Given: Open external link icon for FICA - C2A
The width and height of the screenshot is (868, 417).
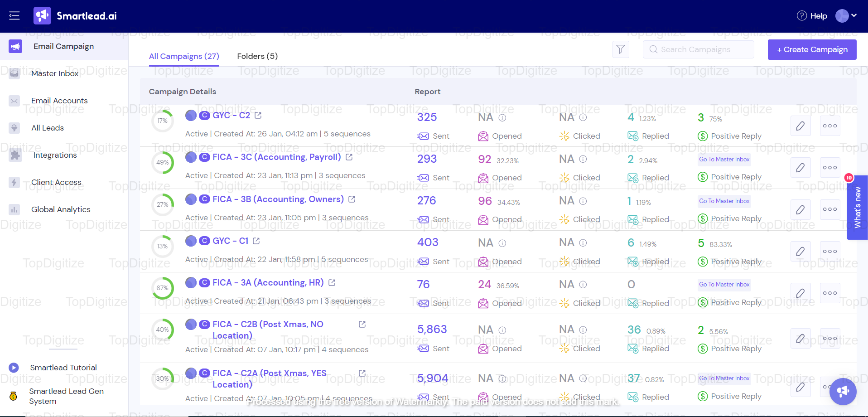Looking at the screenshot, I should 362,373.
